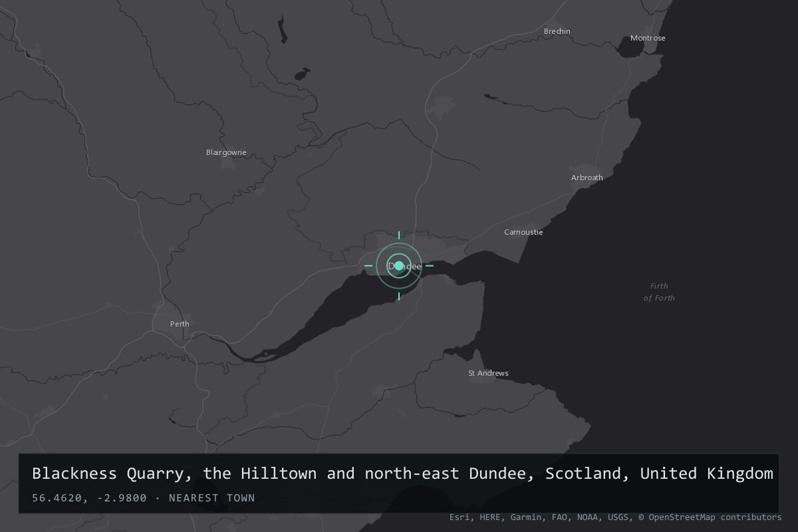The height and width of the screenshot is (532, 798).
Task: Click the Esri map attribution text
Action: click(x=615, y=517)
